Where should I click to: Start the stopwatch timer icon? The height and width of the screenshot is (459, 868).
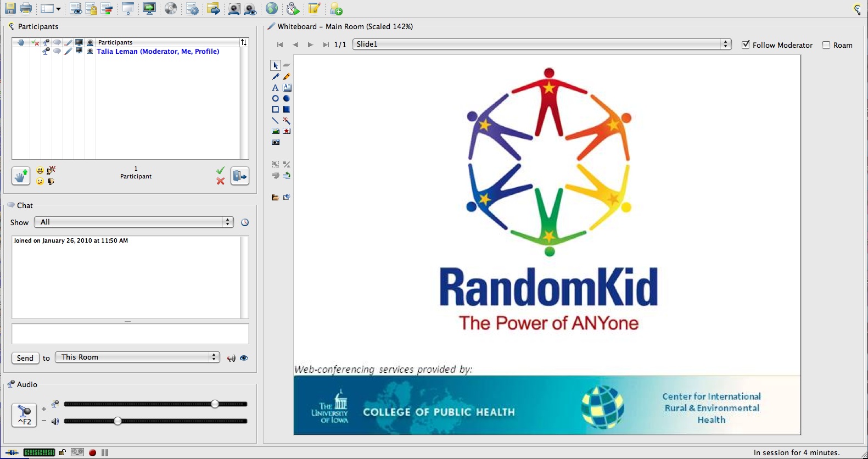[x=293, y=9]
